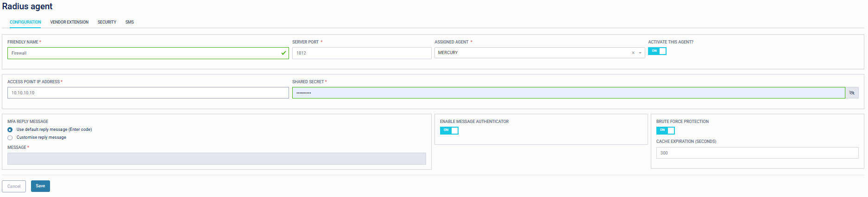
Task: Focus the Server Port field
Action: point(362,53)
